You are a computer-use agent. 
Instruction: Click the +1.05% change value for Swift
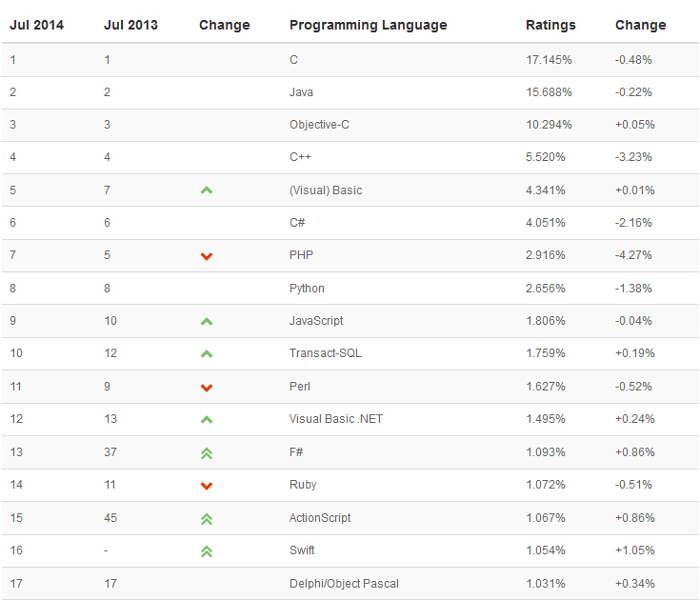pyautogui.click(x=634, y=550)
